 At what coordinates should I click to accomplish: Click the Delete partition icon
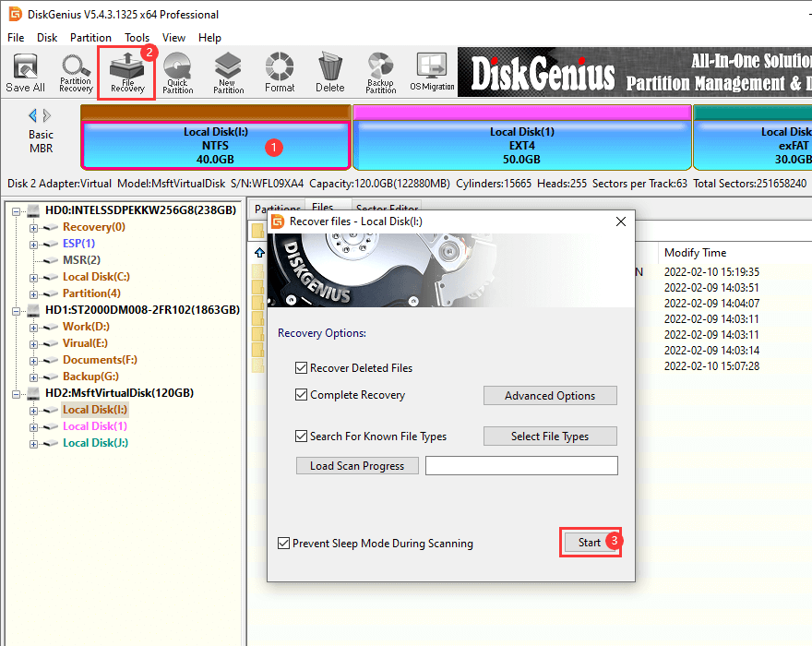[x=330, y=73]
